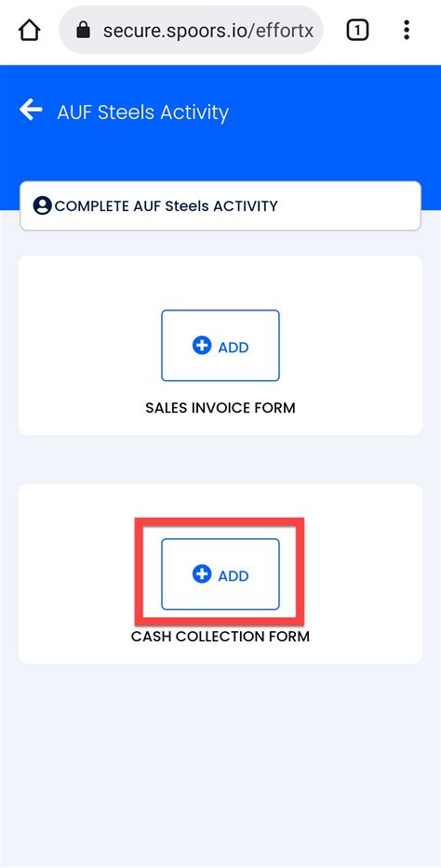Tap the CASH COLLECTION FORM label

pyautogui.click(x=220, y=636)
